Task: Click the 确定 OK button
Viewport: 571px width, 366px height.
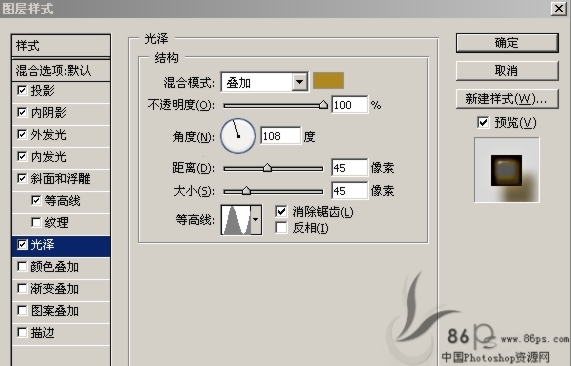Action: click(507, 43)
